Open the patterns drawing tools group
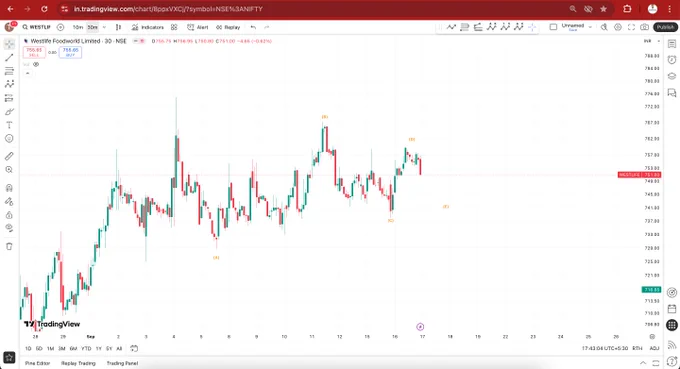Viewport: 680px width, 369px height. coord(9,84)
